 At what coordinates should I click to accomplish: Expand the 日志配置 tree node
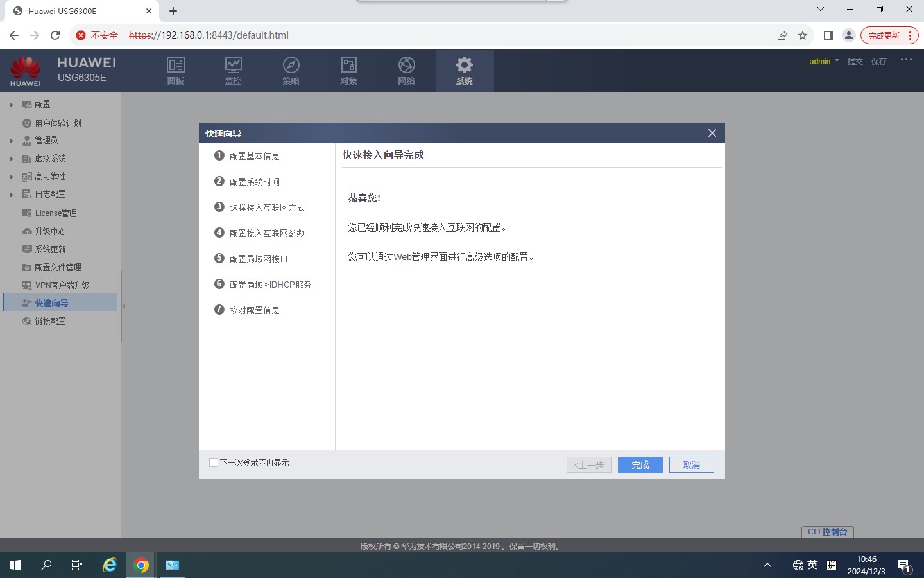pos(11,195)
